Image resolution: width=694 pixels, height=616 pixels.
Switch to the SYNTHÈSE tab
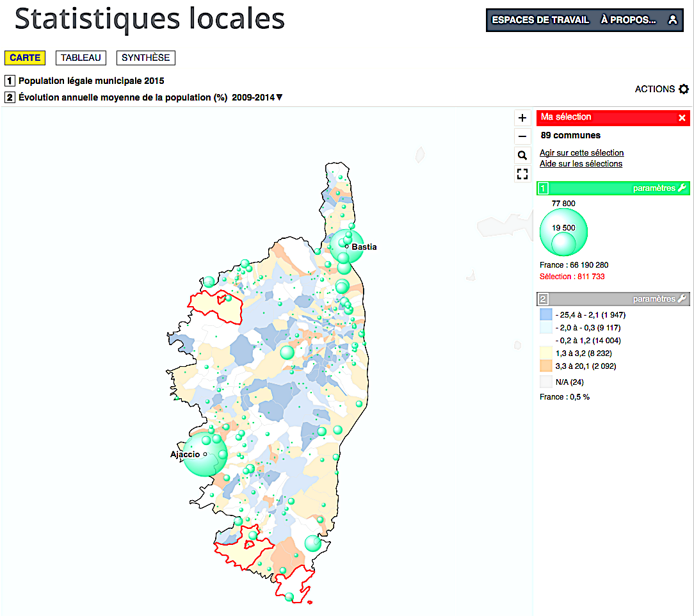pos(145,58)
